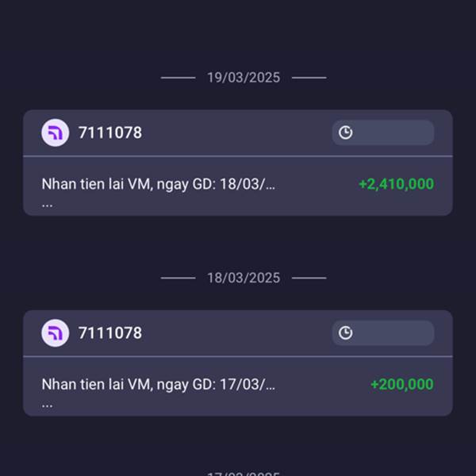Click the partially visible date header at the bottom
Viewport: 476px width, 476px height.
(x=244, y=473)
